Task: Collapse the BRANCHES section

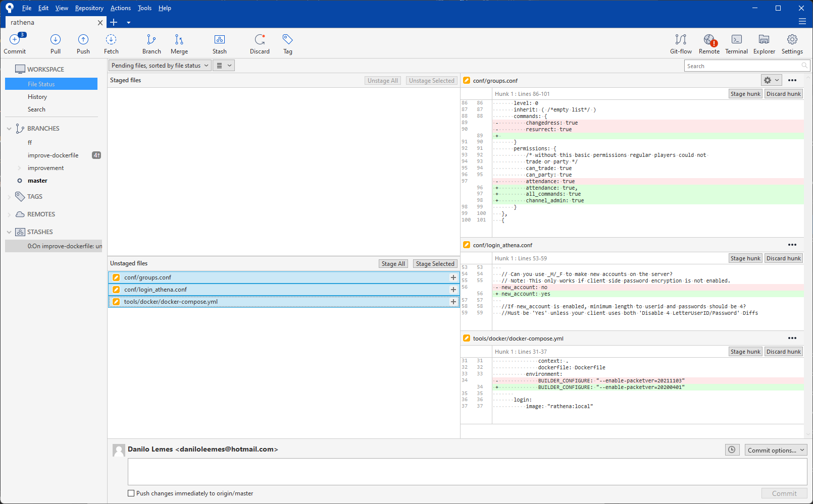Action: click(x=9, y=128)
